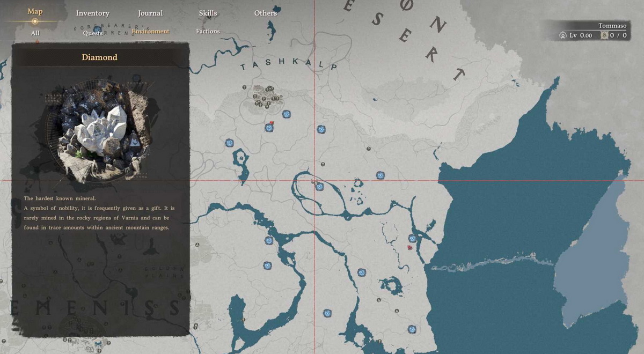Open the Skills tab

(208, 13)
